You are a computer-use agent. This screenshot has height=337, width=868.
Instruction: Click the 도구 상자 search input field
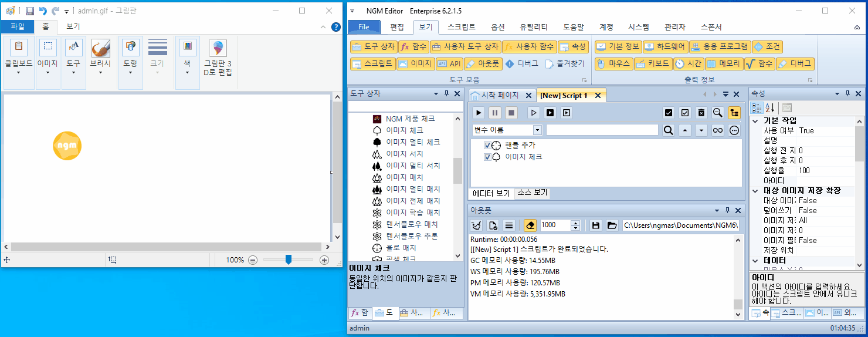405,107
